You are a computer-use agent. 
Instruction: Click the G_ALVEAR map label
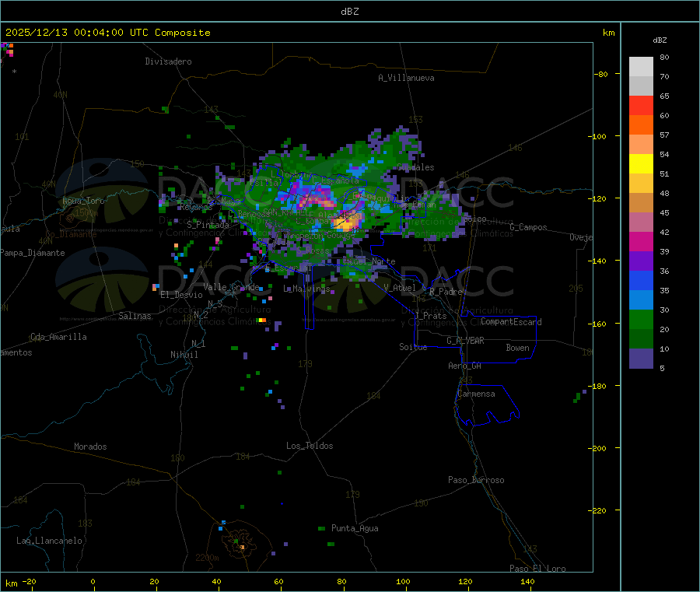(x=465, y=341)
